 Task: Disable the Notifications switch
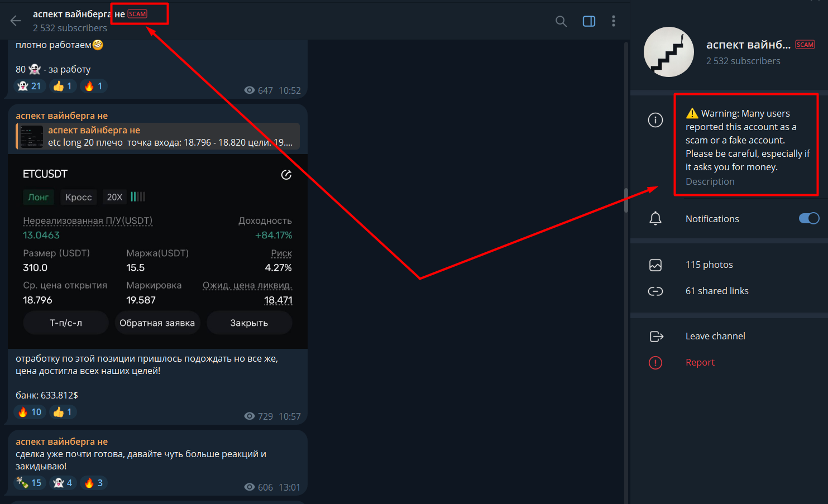[x=809, y=218]
